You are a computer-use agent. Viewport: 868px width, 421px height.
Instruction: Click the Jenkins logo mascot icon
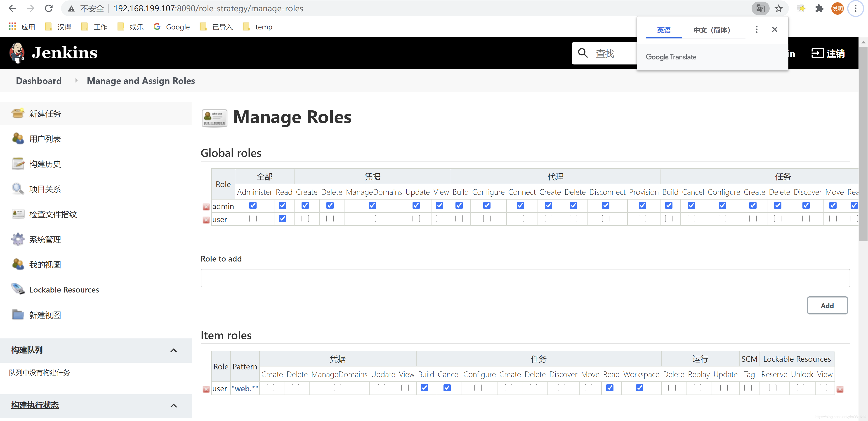[x=17, y=53]
